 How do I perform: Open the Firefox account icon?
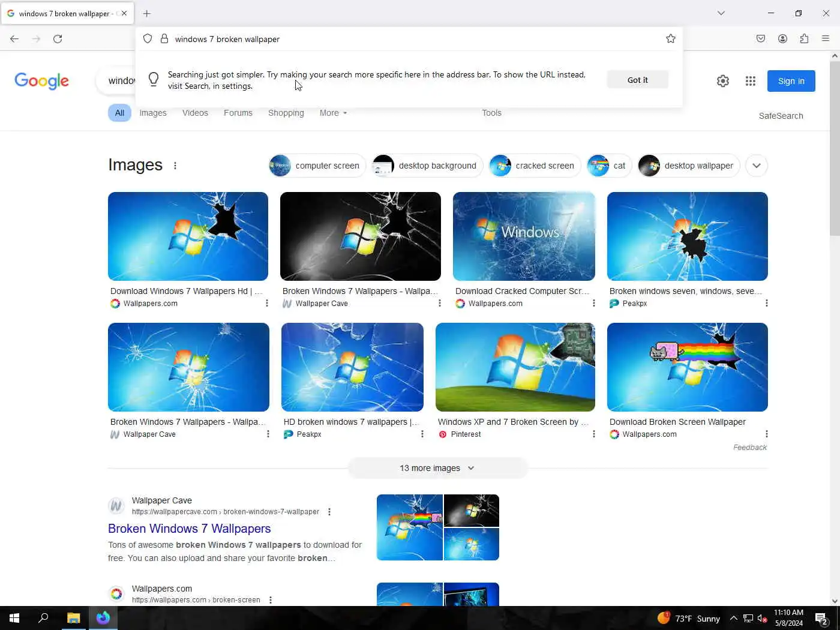point(782,39)
